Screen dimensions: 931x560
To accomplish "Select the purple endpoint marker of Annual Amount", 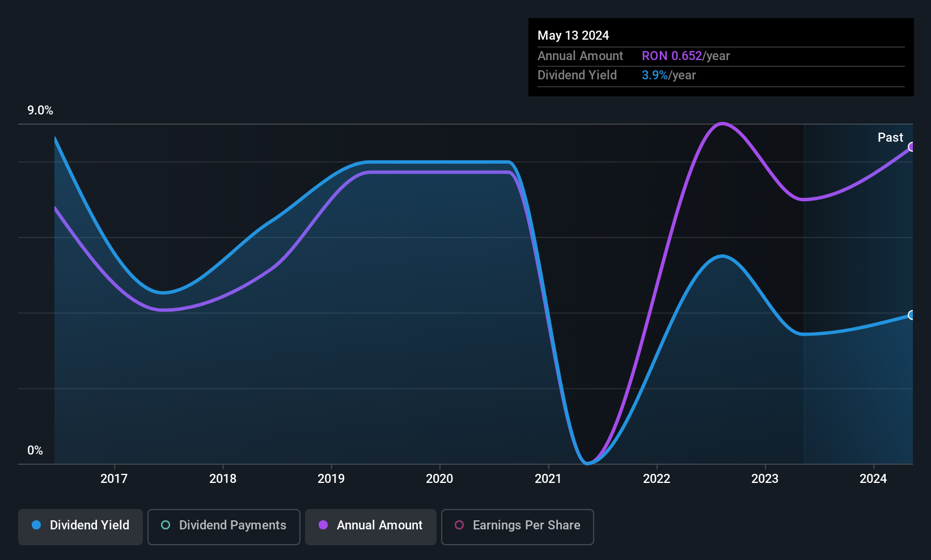I will click(x=911, y=147).
